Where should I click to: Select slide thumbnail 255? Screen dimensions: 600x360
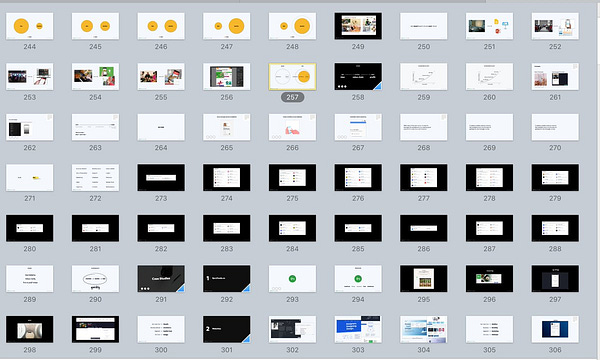161,77
